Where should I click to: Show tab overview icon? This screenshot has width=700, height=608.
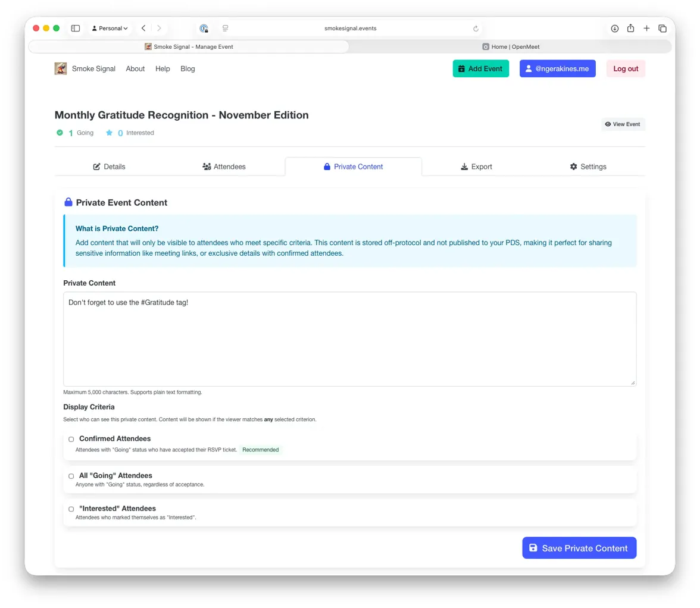[x=662, y=28]
